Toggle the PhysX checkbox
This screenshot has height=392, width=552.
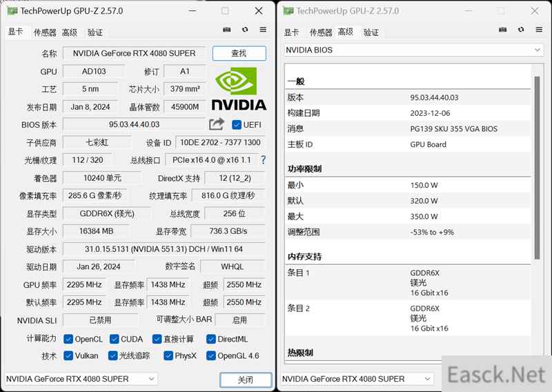[x=168, y=355]
